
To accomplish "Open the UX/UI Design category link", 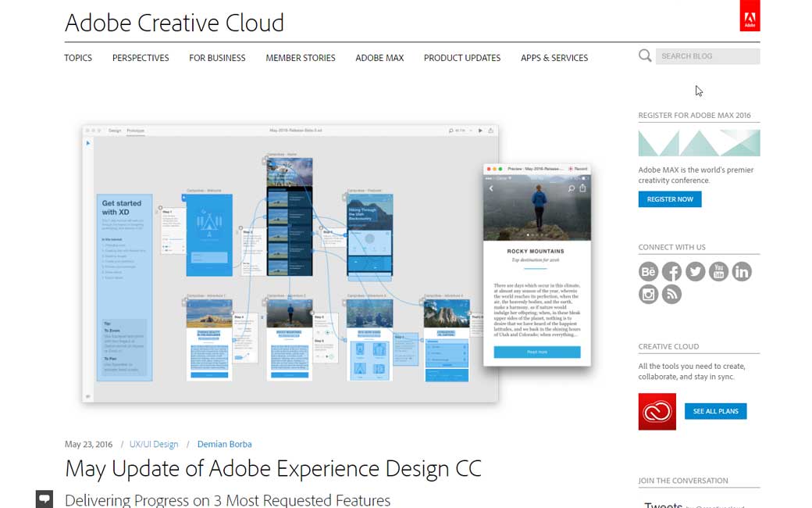I will [x=154, y=444].
